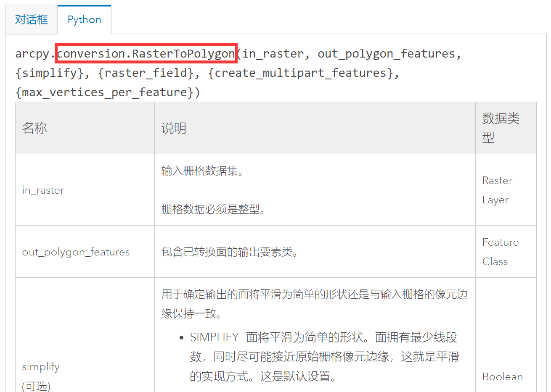Screen dimensions: 551x392
Task: Click the text 包含已转换面的输出要素类。
Action: click(x=230, y=252)
